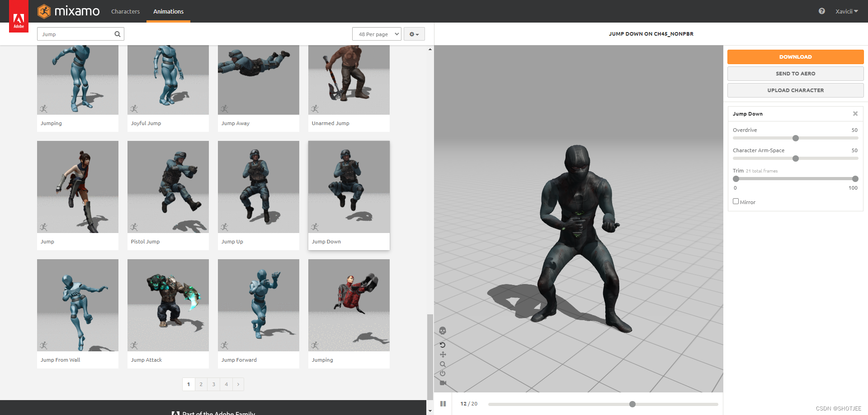Image resolution: width=868 pixels, height=415 pixels.
Task: Select the rotate camera icon in viewport
Action: (x=443, y=345)
